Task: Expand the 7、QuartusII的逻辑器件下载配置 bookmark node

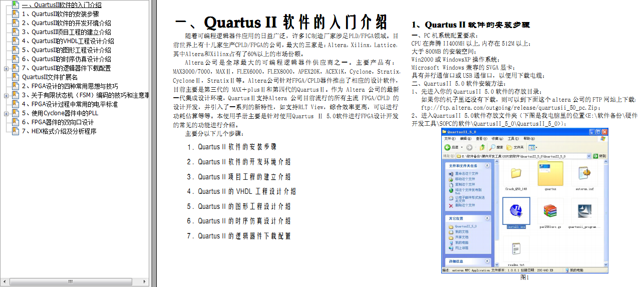Action: (6, 68)
